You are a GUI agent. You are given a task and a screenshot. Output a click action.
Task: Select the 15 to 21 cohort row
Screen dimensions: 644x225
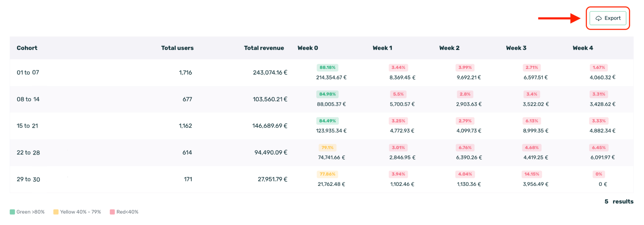click(x=27, y=126)
